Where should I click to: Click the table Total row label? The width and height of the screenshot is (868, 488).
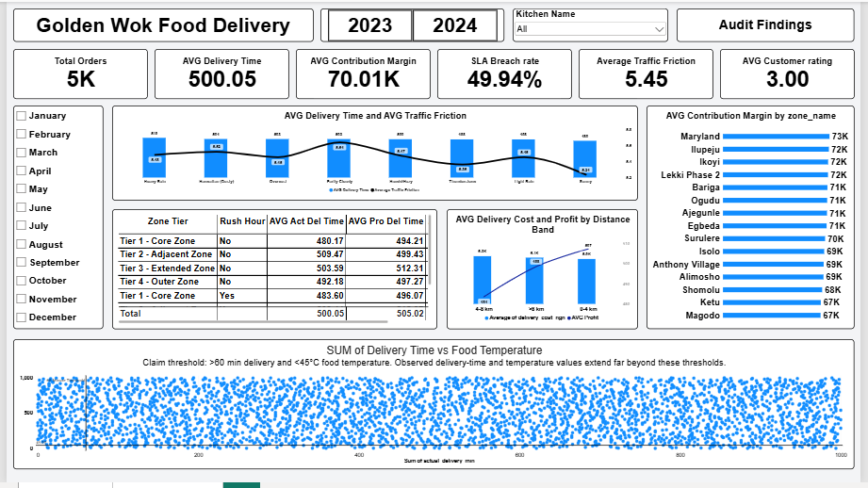[x=130, y=313]
